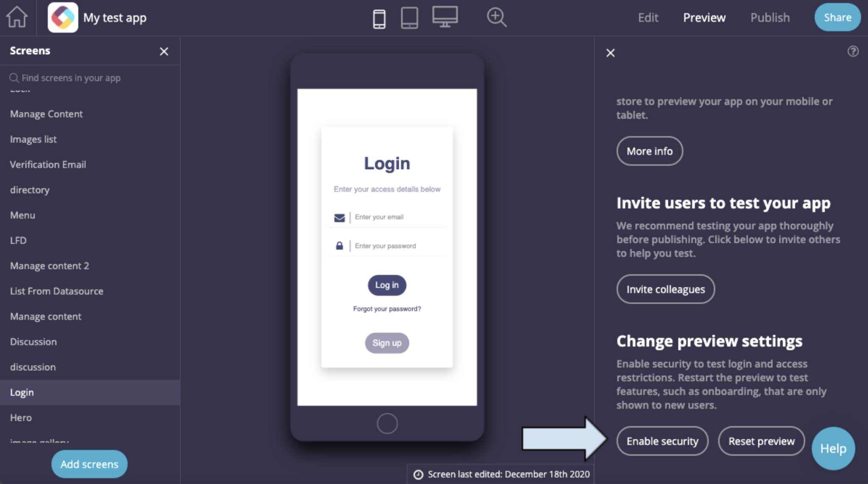Click Forgot your password link

[387, 308]
